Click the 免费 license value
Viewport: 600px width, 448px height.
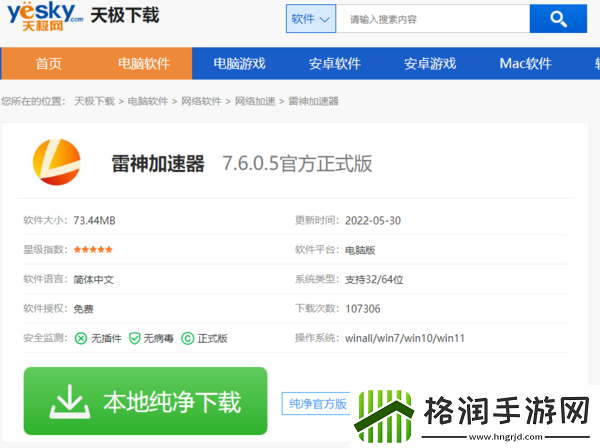tap(83, 309)
